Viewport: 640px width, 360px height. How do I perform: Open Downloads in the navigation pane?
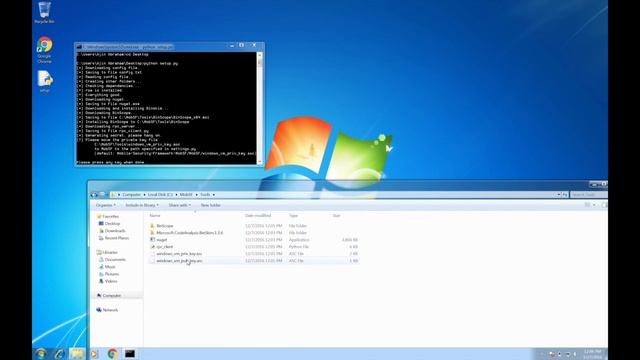click(x=112, y=231)
